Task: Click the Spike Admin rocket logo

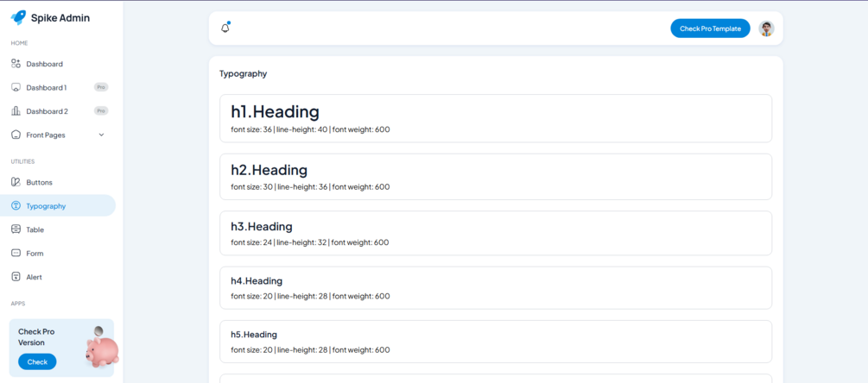Action: (18, 18)
